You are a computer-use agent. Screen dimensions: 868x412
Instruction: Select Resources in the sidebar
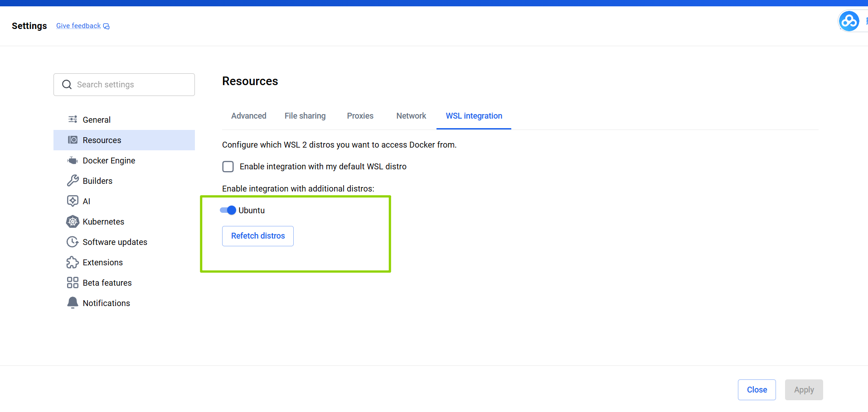pyautogui.click(x=124, y=140)
